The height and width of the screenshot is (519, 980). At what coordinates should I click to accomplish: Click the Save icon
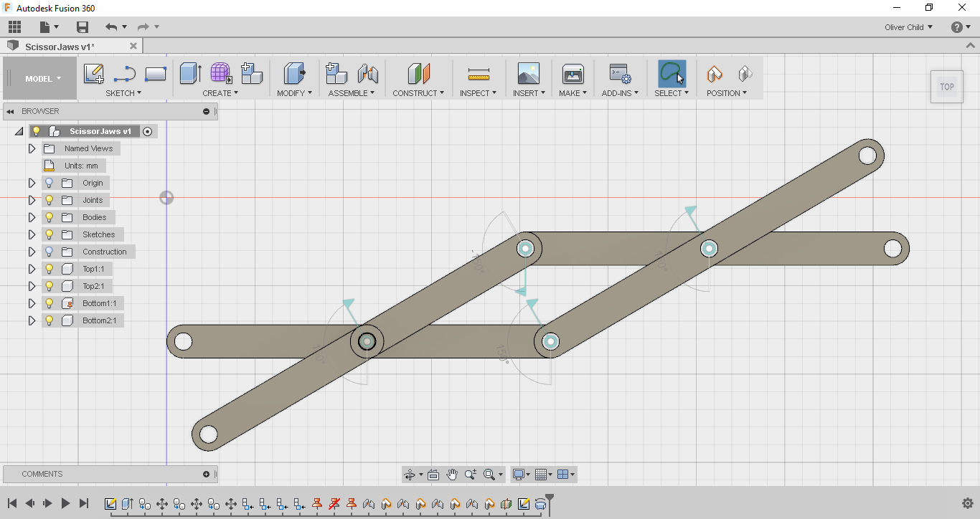83,27
